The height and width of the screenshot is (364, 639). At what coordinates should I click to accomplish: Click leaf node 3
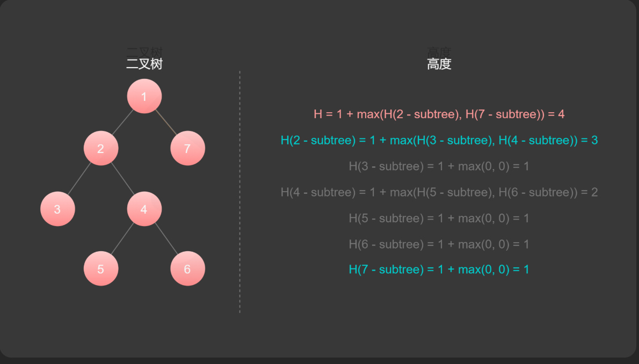(x=57, y=209)
